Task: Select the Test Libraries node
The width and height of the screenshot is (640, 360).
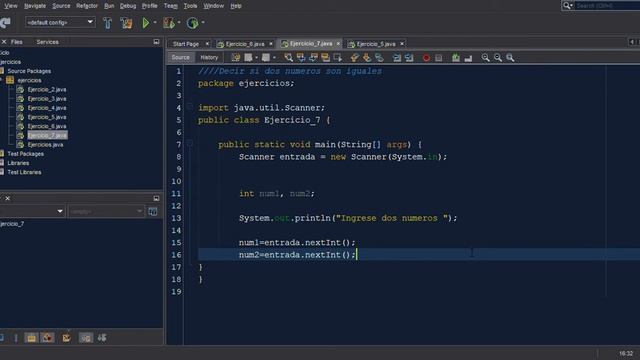Action: coord(24,172)
